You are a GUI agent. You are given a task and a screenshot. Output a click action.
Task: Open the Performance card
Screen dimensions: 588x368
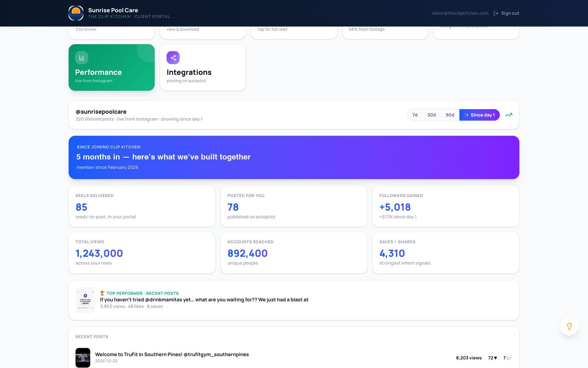(x=112, y=67)
